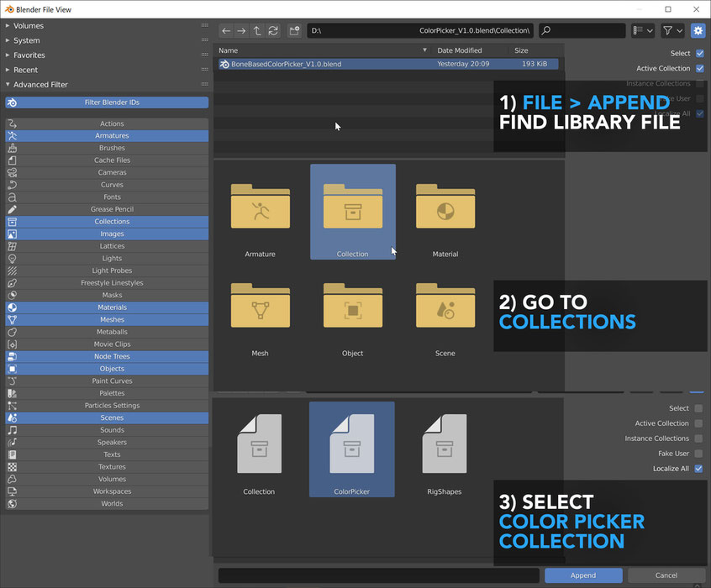
Task: Toggle the Workspaces filter
Action: pos(107,491)
